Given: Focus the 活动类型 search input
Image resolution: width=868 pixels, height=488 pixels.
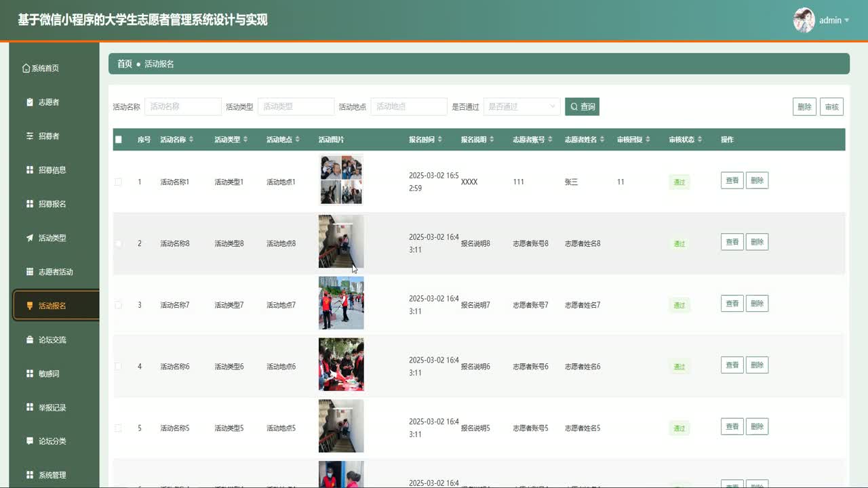Looking at the screenshot, I should pos(296,106).
